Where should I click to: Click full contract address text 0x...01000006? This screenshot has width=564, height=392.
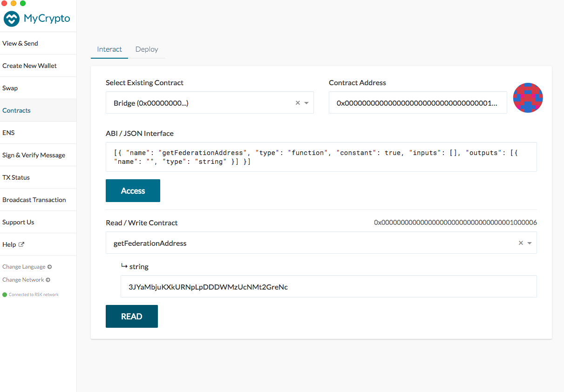(455, 223)
